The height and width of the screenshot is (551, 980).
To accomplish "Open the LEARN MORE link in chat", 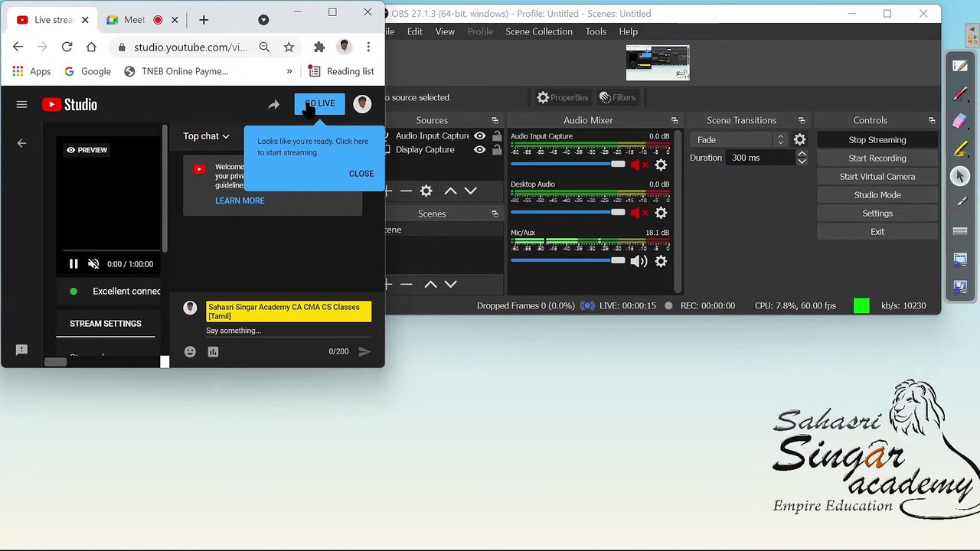I will click(240, 201).
